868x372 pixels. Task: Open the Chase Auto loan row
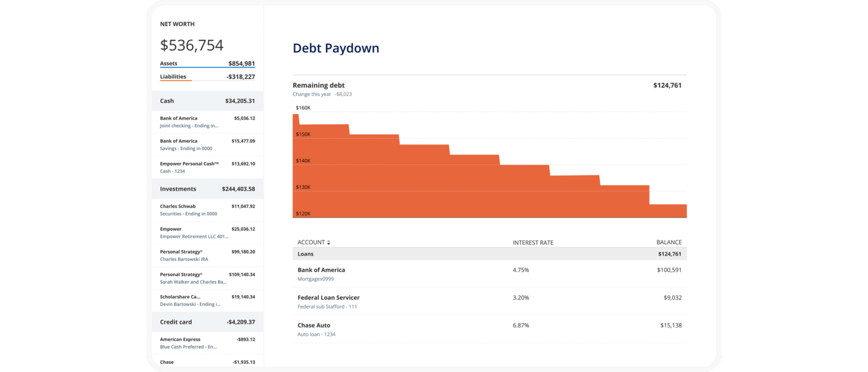tap(489, 329)
